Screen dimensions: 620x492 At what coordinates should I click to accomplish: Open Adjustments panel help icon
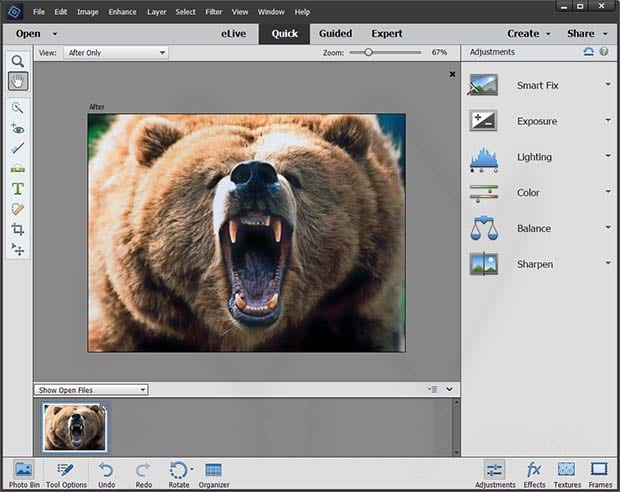coord(604,51)
